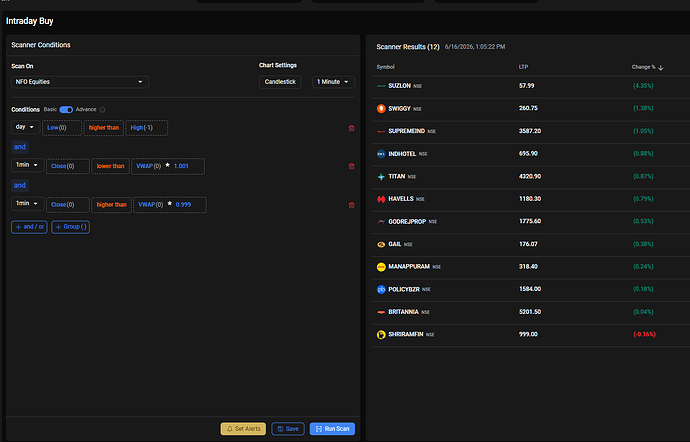The image size is (690, 442).
Task: Open the 1min dropdown in the lower than condition
Action: tap(27, 165)
